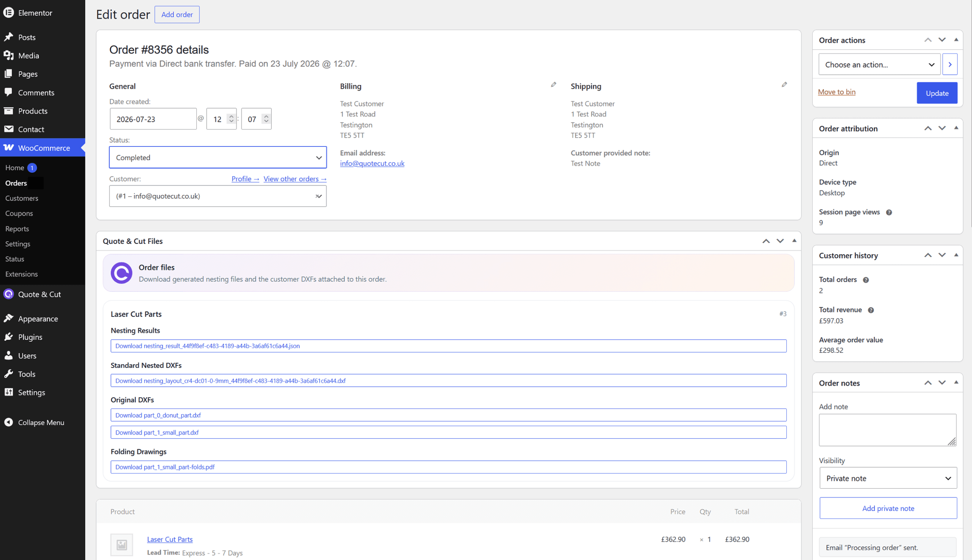Download the nesting result JSON file
The height and width of the screenshot is (560, 972).
click(x=449, y=346)
